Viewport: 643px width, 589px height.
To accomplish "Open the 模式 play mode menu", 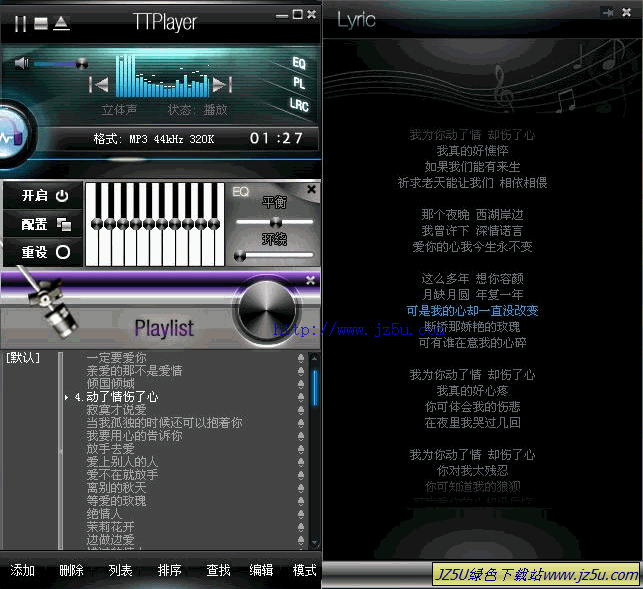I will (x=304, y=570).
